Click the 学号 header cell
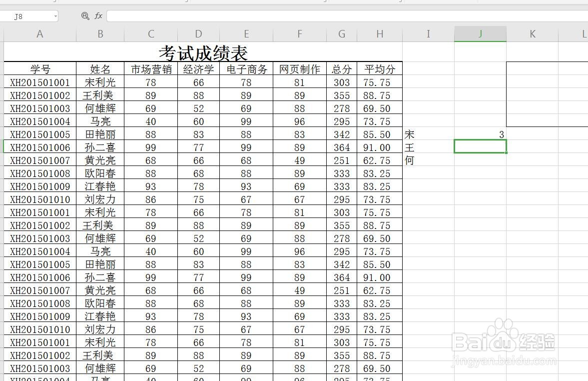This screenshot has width=588, height=381. 39,69
